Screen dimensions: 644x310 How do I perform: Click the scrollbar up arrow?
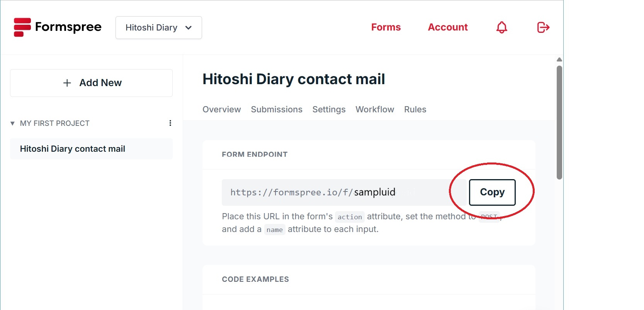(x=559, y=60)
